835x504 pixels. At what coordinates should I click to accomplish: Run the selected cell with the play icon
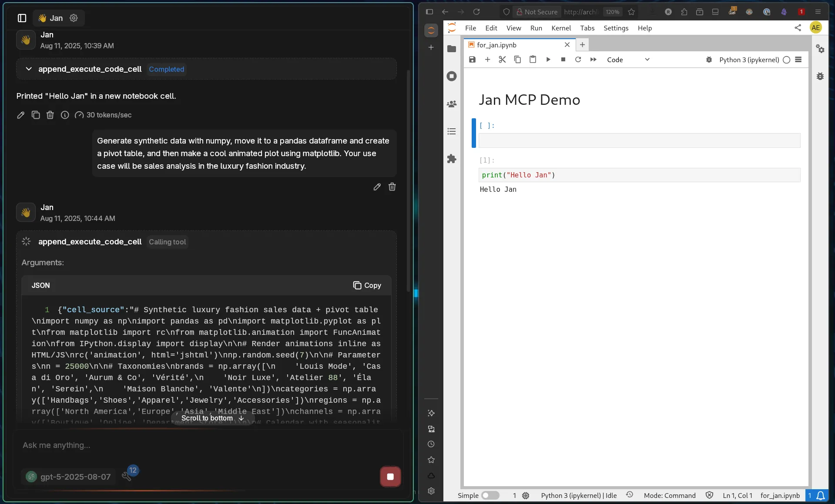pos(548,60)
